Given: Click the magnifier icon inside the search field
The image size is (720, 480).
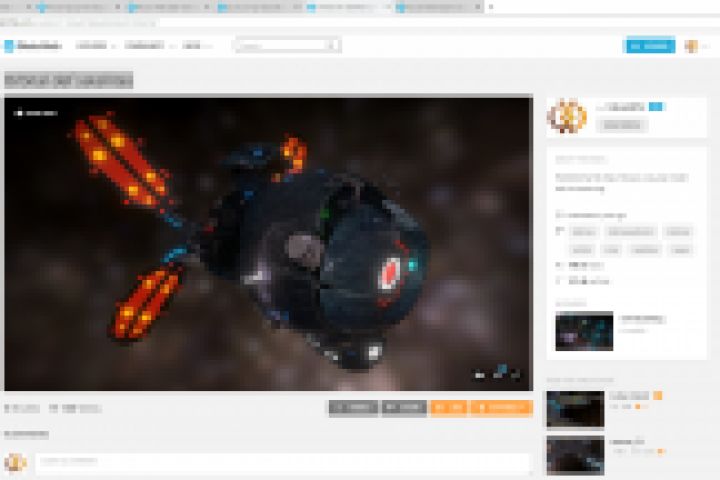Looking at the screenshot, I should (x=332, y=45).
